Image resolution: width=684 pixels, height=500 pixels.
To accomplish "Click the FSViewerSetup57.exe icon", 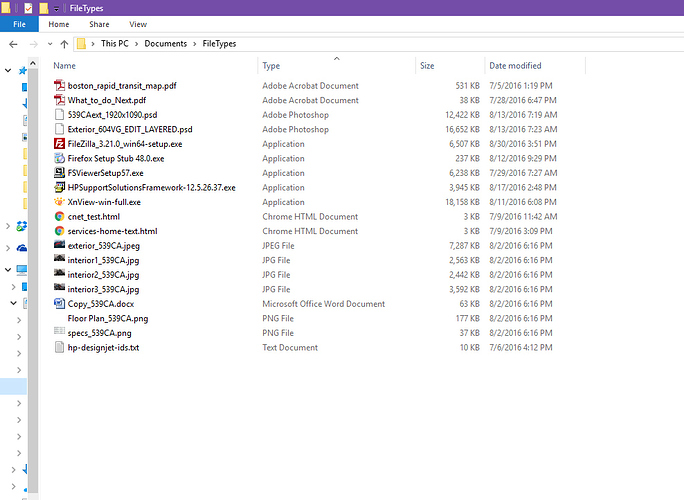I will pos(59,173).
